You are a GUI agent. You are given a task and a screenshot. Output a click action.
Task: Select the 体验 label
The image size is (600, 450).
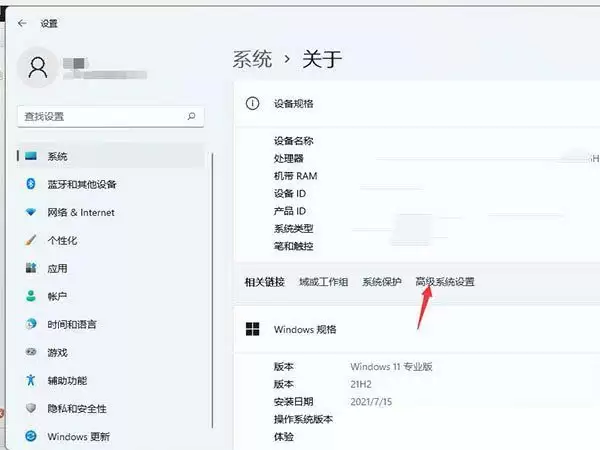[x=284, y=437]
